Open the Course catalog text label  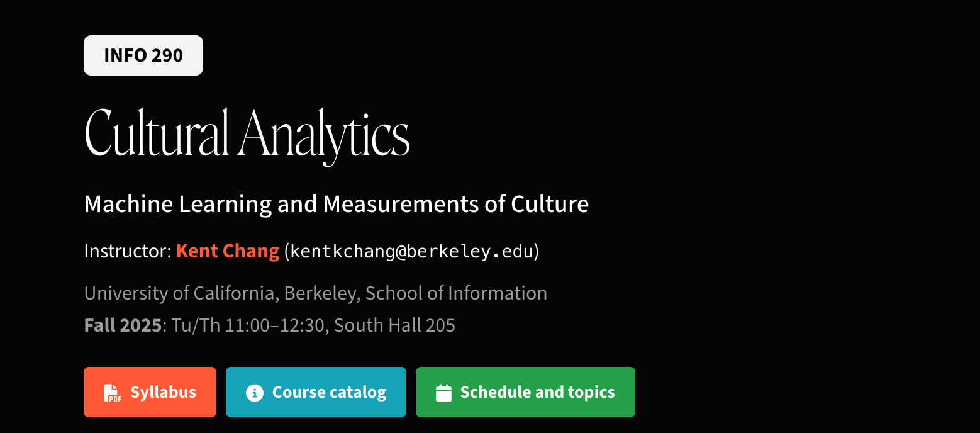click(x=329, y=392)
